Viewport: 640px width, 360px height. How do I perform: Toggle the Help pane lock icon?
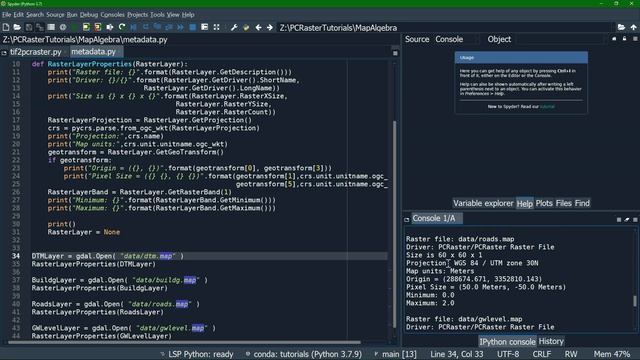click(x=624, y=39)
